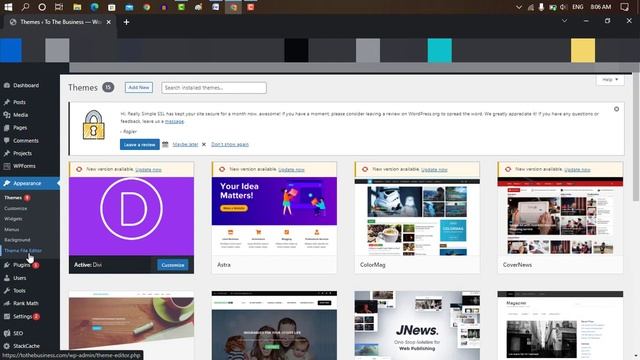Open Customize under Appearance

pos(16,208)
